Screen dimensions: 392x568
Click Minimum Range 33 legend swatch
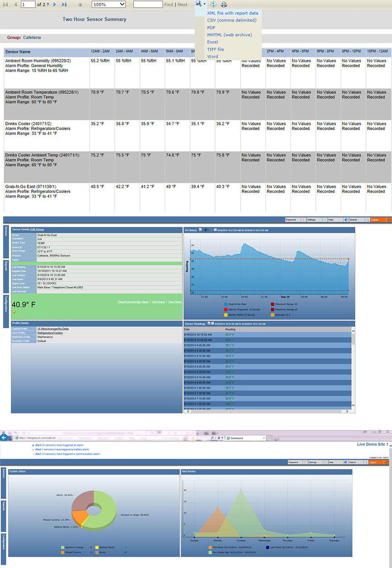tap(272, 304)
